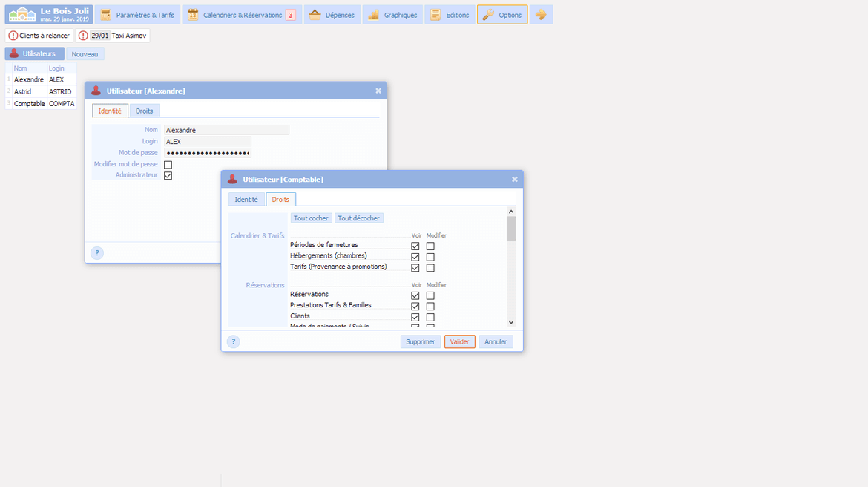Tick the Modifier mot de passe checkbox
868x487 pixels.
tap(168, 165)
